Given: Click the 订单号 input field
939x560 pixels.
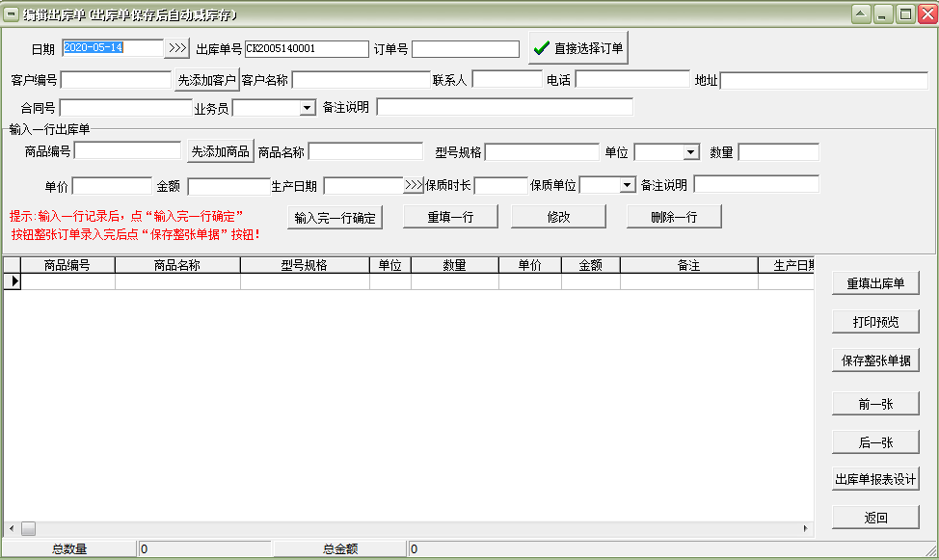Looking at the screenshot, I should click(x=466, y=48).
